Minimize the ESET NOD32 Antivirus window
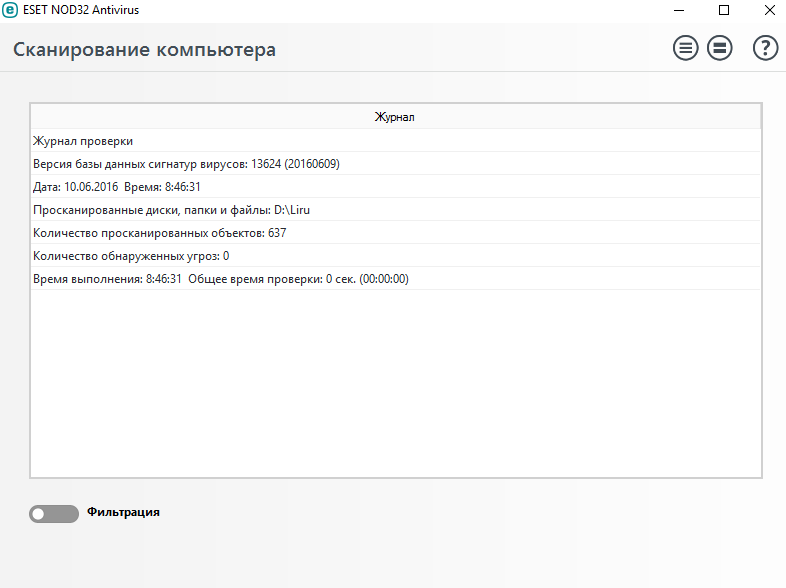This screenshot has width=786, height=588. 679,10
